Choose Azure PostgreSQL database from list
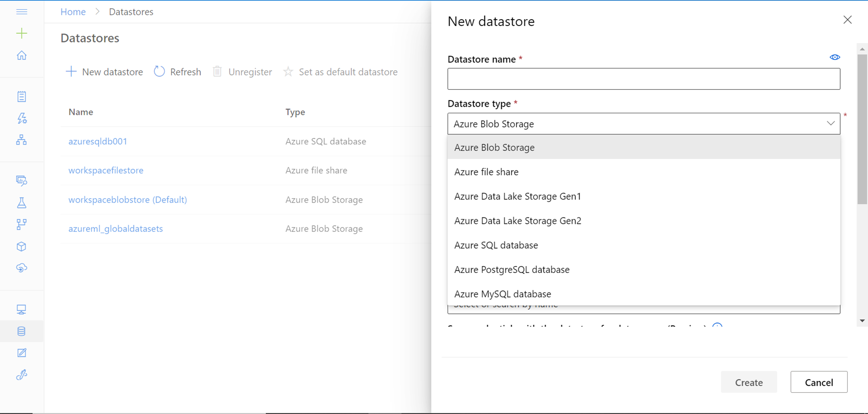 pos(512,270)
